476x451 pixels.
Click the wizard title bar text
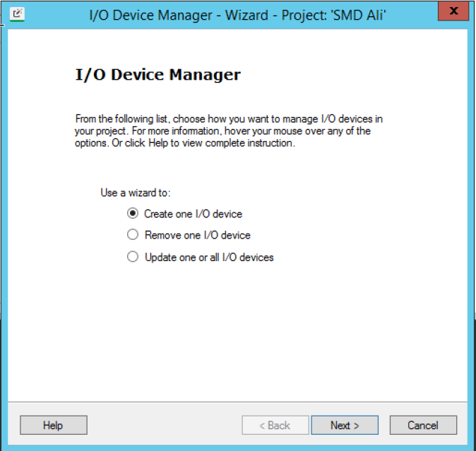click(x=237, y=15)
